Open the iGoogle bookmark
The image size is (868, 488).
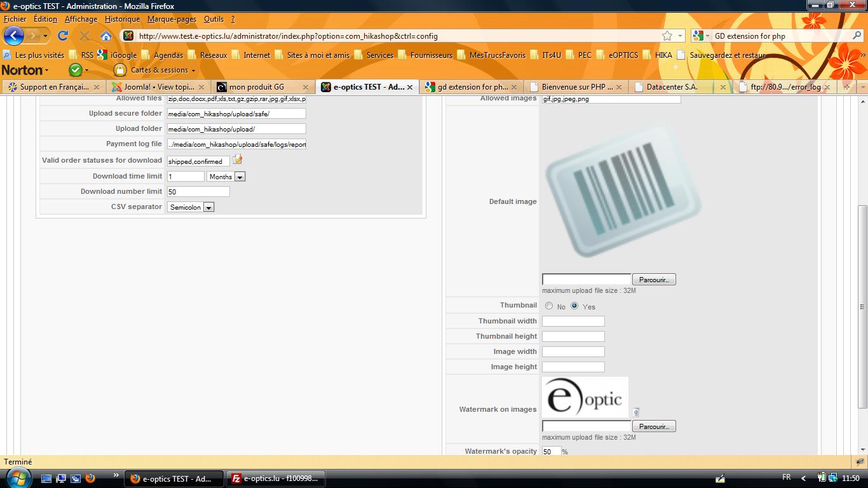click(117, 55)
